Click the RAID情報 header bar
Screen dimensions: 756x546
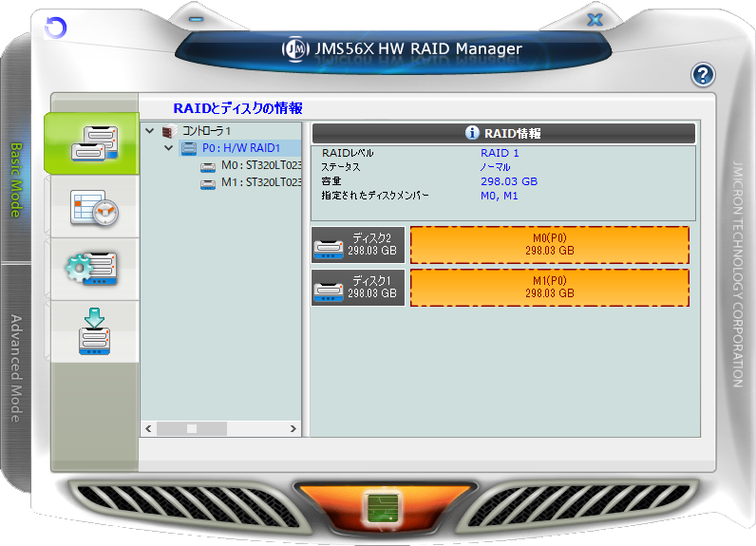pyautogui.click(x=503, y=133)
